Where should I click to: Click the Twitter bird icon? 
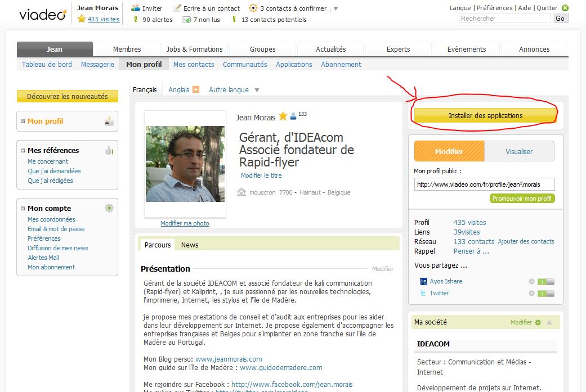[423, 293]
